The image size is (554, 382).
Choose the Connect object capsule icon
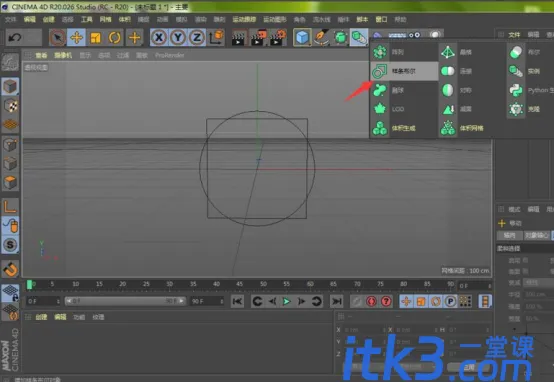tap(448, 71)
